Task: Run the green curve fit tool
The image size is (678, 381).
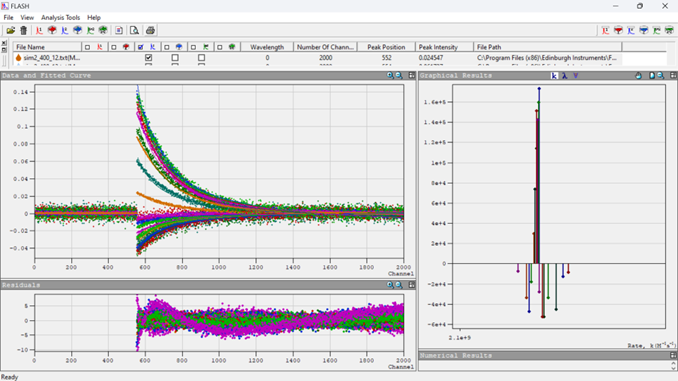Action: click(90, 30)
